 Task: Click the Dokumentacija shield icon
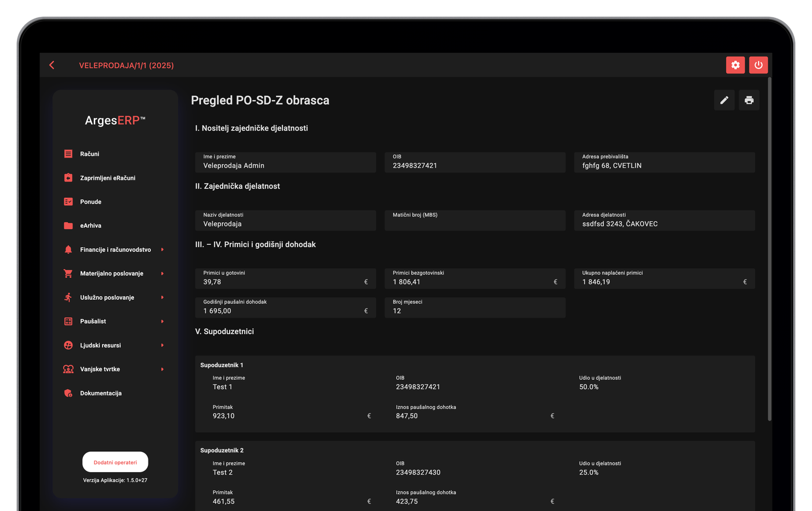[x=68, y=393]
